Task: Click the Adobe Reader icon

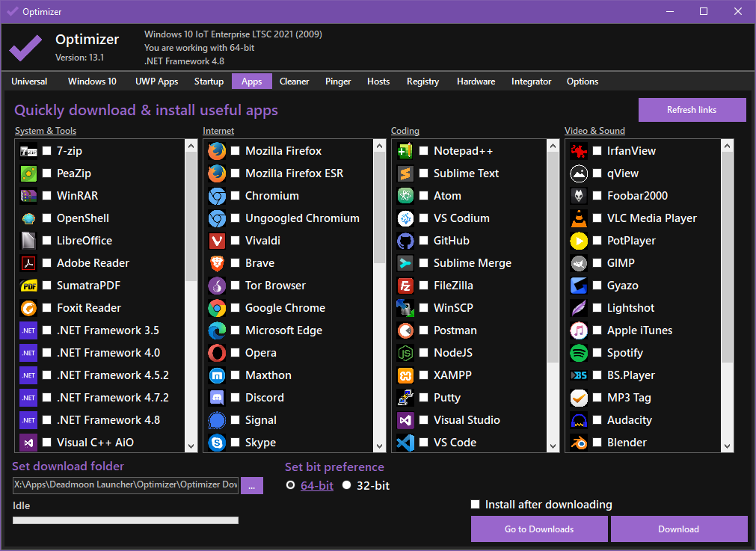Action: [x=28, y=263]
